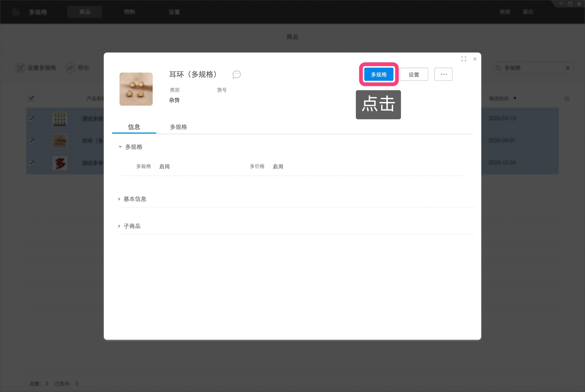Expand dialog to fullscreen with expand icon
The width and height of the screenshot is (585, 392).
tap(464, 59)
